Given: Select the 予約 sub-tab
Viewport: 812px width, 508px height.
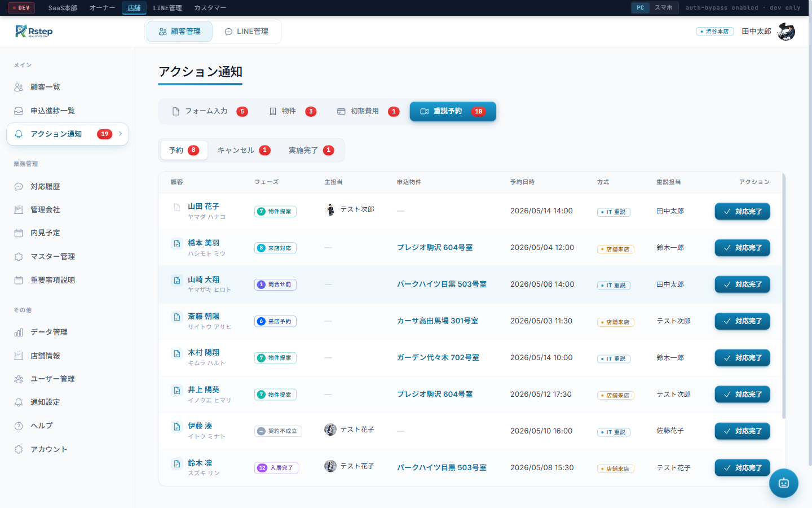Looking at the screenshot, I should coord(184,150).
